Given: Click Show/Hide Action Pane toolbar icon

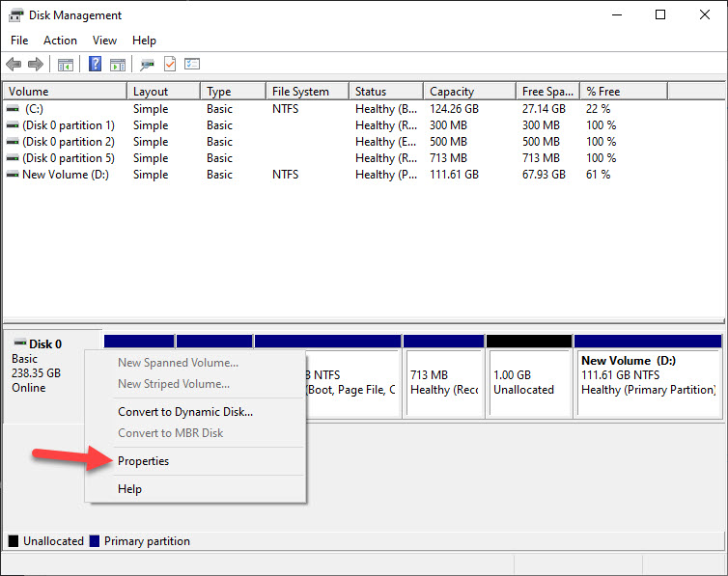Looking at the screenshot, I should pyautogui.click(x=118, y=65).
